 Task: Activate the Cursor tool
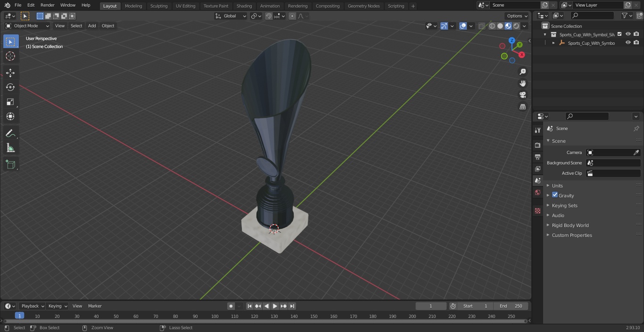tap(10, 56)
